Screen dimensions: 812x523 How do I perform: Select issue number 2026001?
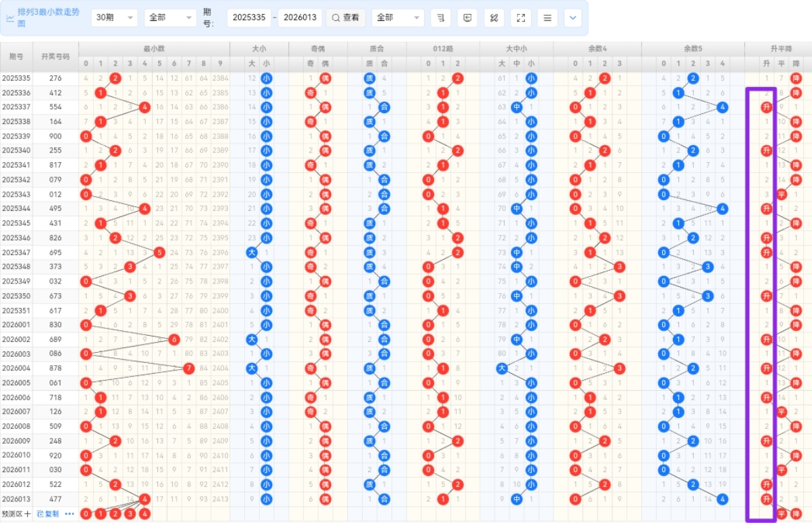(16, 325)
